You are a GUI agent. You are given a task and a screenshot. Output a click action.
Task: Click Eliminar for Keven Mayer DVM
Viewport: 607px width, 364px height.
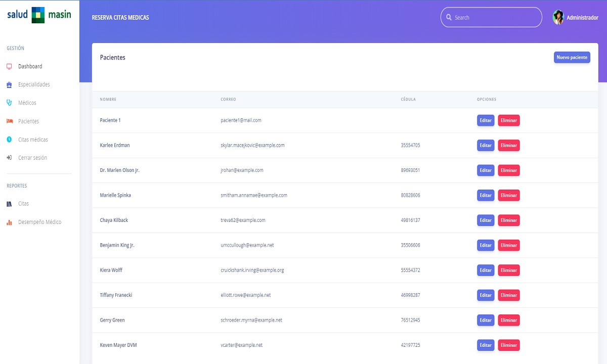[x=509, y=345]
